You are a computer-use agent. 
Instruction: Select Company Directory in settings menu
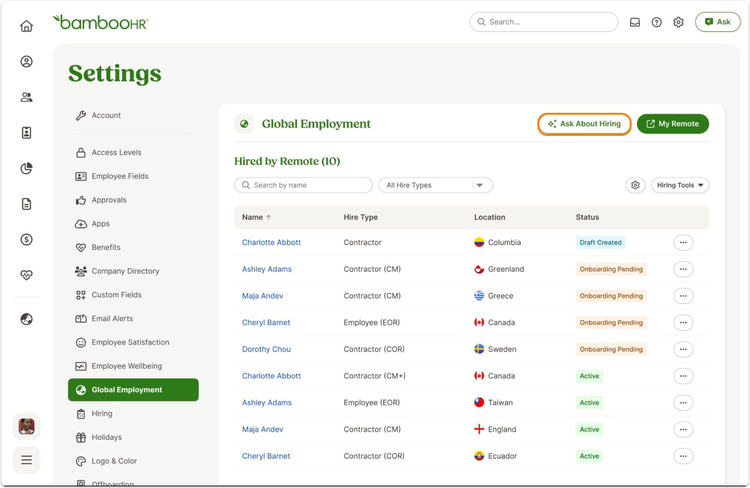125,271
